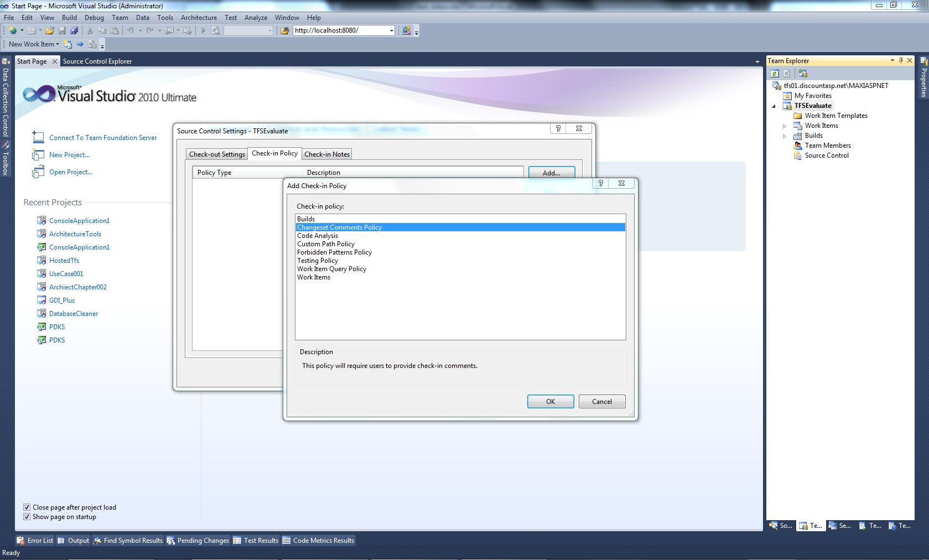
Task: Open the Redo history dropdown arrow
Action: 159,30
